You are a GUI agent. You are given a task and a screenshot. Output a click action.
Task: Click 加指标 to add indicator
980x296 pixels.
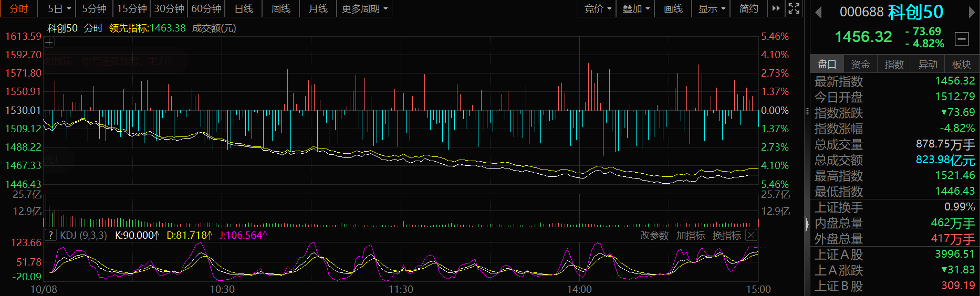coord(691,236)
